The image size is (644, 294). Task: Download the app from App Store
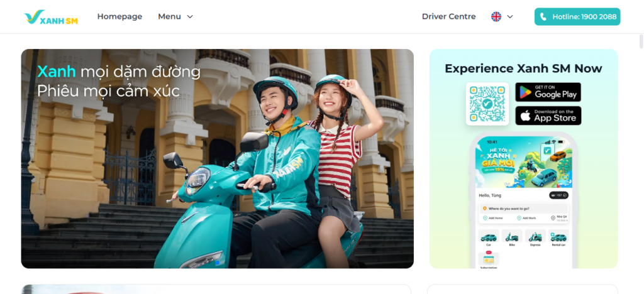point(548,116)
